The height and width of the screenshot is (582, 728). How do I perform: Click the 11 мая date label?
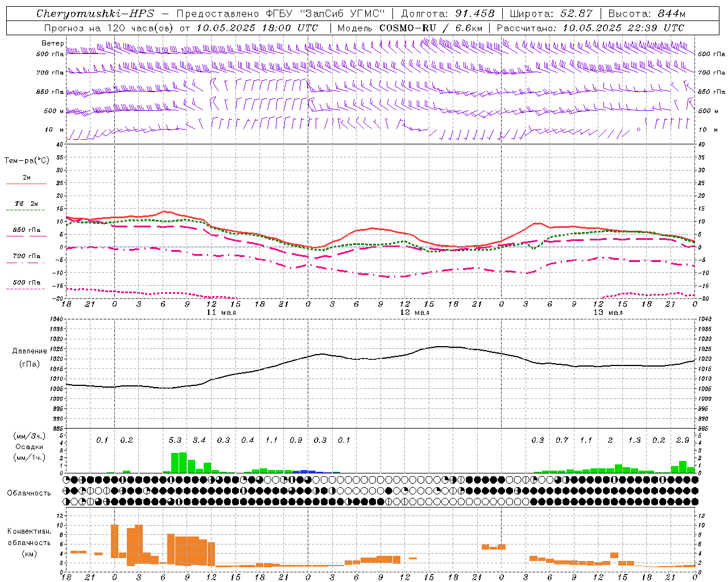pos(221,313)
